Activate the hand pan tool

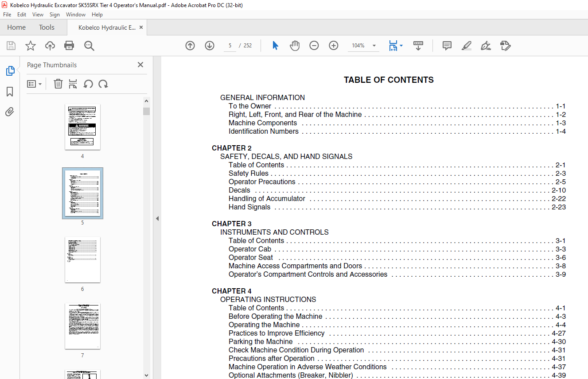pyautogui.click(x=295, y=46)
